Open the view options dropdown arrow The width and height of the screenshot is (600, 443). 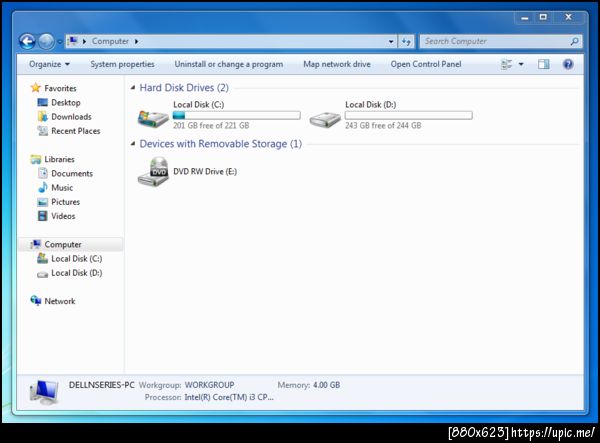click(x=521, y=64)
